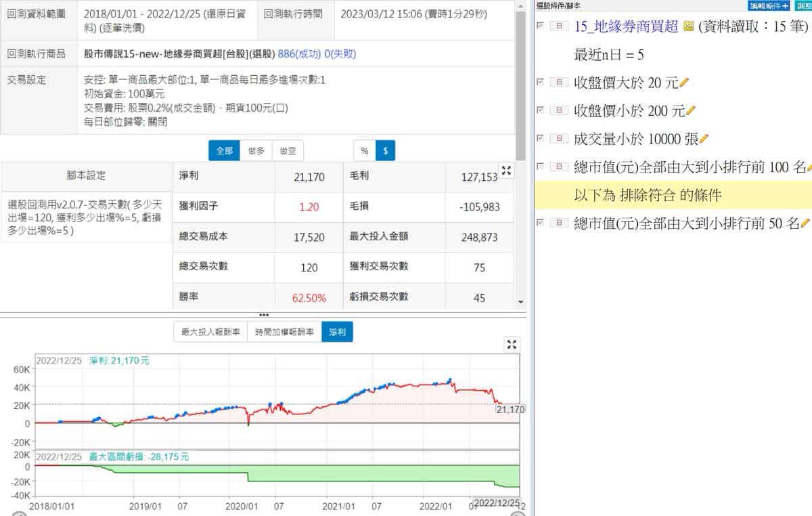Click yellow note icon next to 15_地緣券商買超

(689, 26)
